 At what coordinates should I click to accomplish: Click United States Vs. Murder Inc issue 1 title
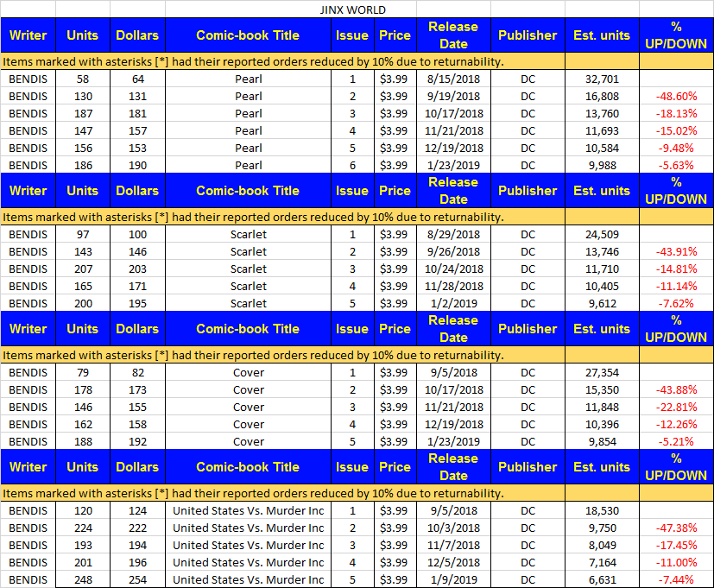(x=248, y=510)
